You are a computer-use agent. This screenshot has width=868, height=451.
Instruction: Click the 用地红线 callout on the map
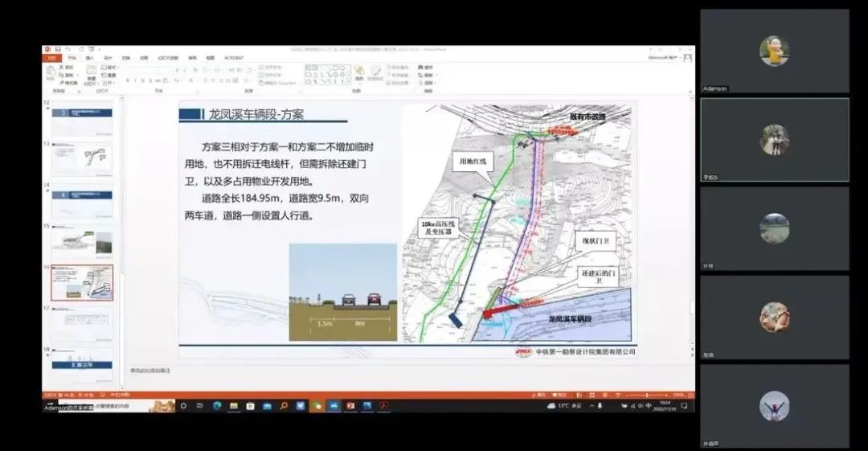pos(473,162)
